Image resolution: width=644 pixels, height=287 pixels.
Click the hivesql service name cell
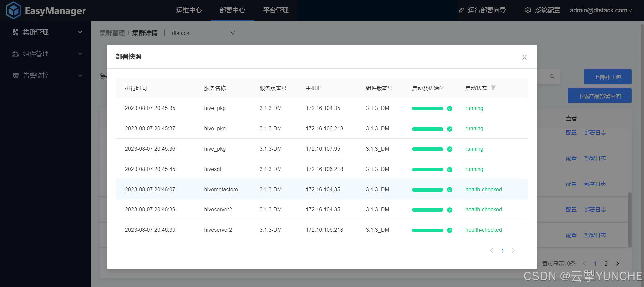213,169
